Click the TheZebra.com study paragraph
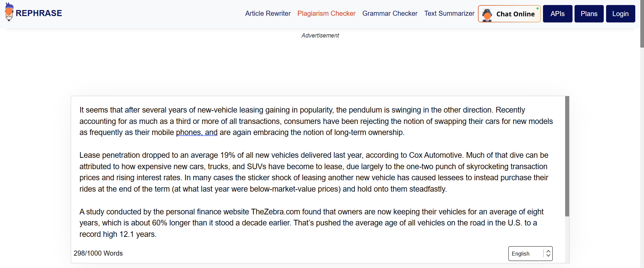This screenshot has width=644, height=268. point(312,223)
